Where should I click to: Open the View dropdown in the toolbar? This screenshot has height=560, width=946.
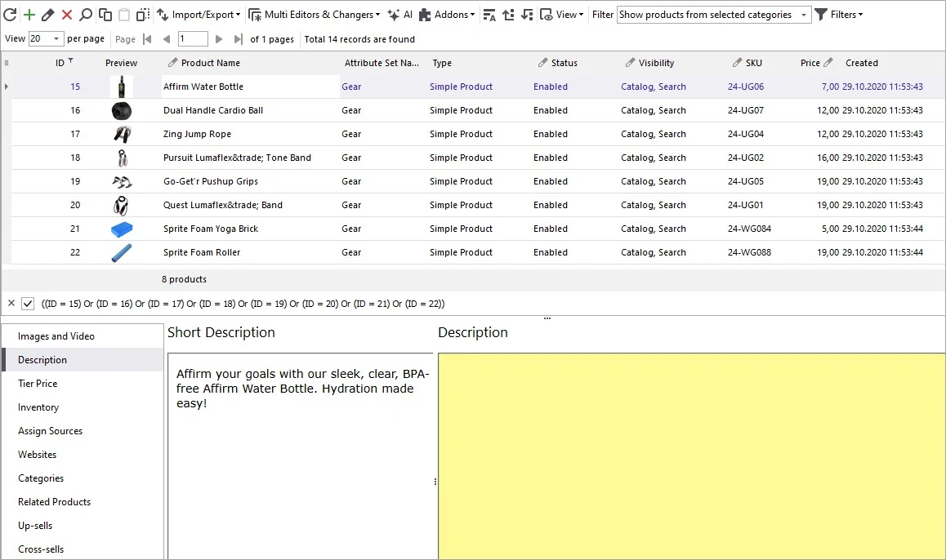tap(562, 15)
